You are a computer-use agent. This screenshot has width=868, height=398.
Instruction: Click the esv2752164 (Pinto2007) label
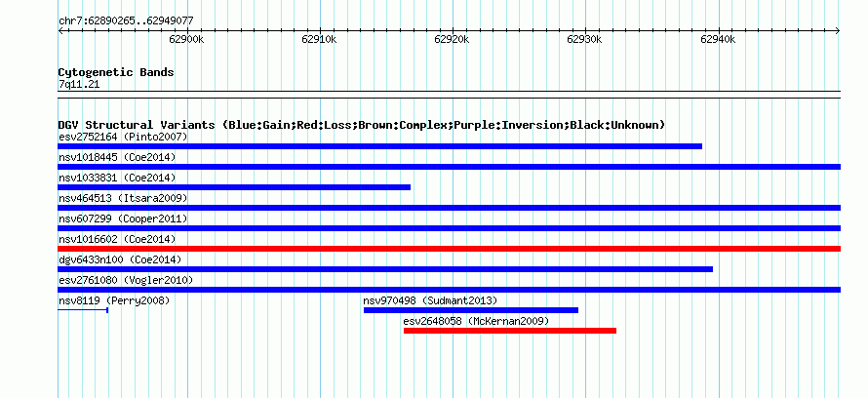[123, 137]
